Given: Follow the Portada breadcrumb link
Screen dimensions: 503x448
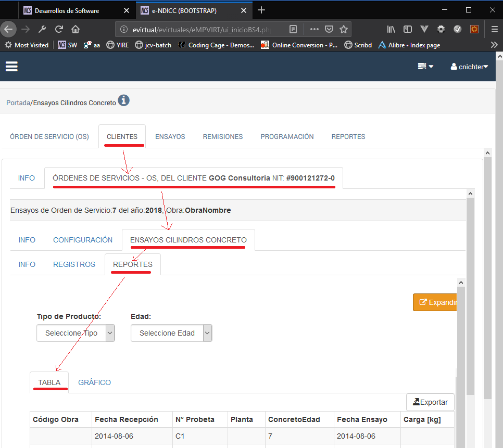Looking at the screenshot, I should click(x=18, y=103).
